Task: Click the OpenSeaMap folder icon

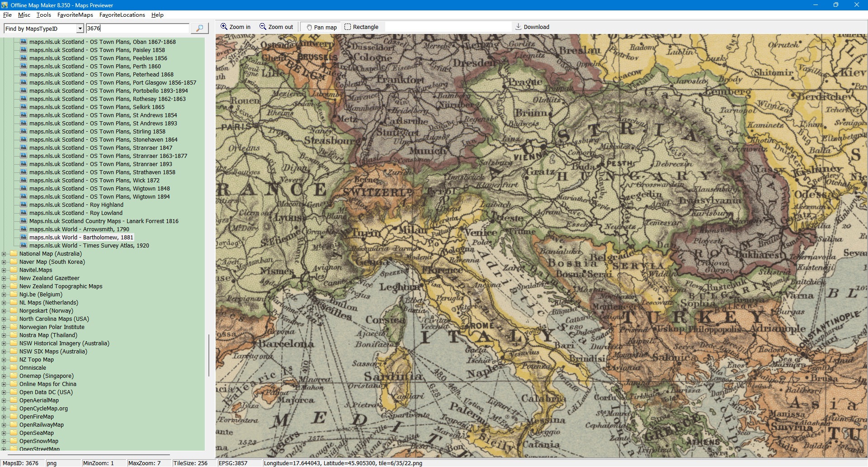Action: pyautogui.click(x=14, y=433)
